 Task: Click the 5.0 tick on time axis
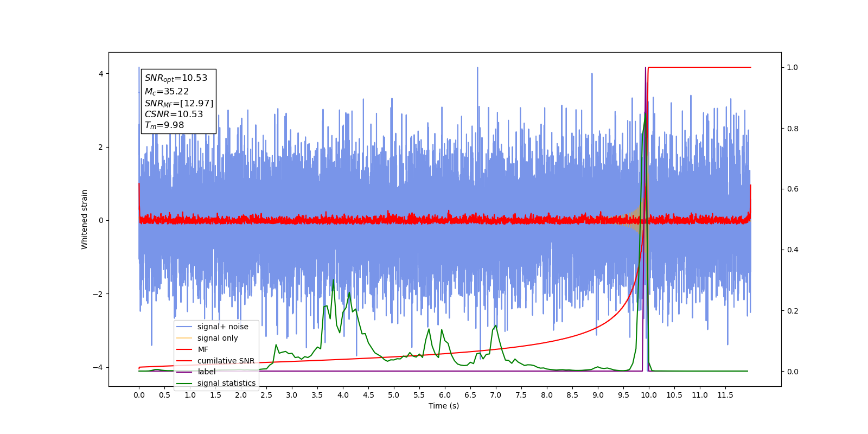(x=394, y=395)
